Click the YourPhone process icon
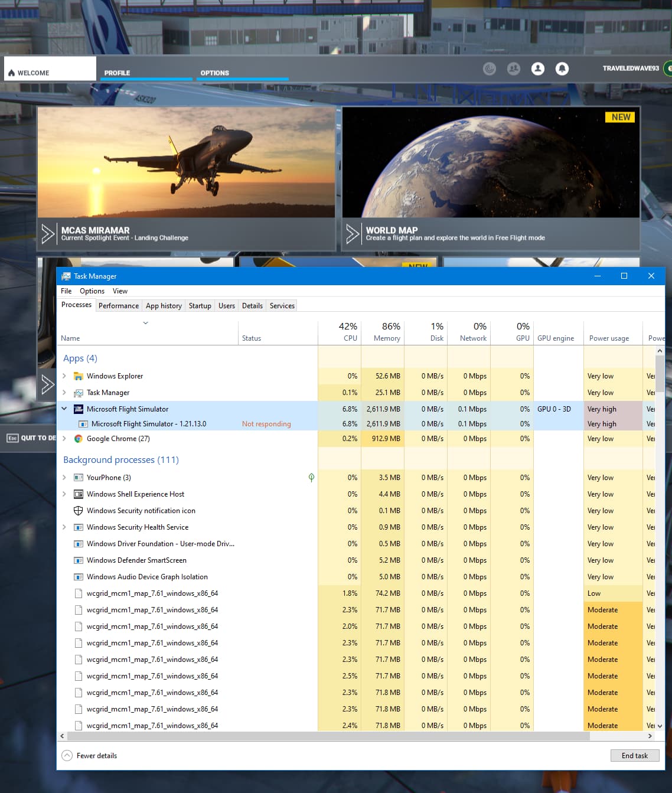Screen dimensions: 672x793 click(78, 478)
